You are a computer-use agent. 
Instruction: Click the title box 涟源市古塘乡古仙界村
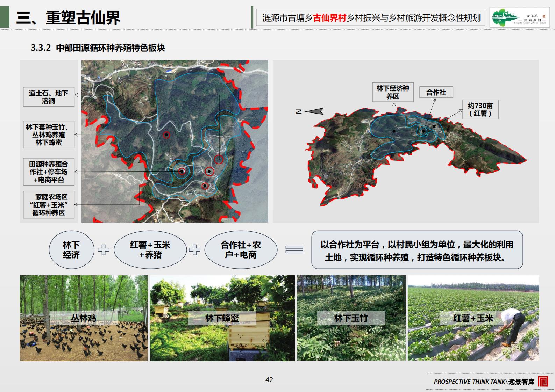pos(371,17)
